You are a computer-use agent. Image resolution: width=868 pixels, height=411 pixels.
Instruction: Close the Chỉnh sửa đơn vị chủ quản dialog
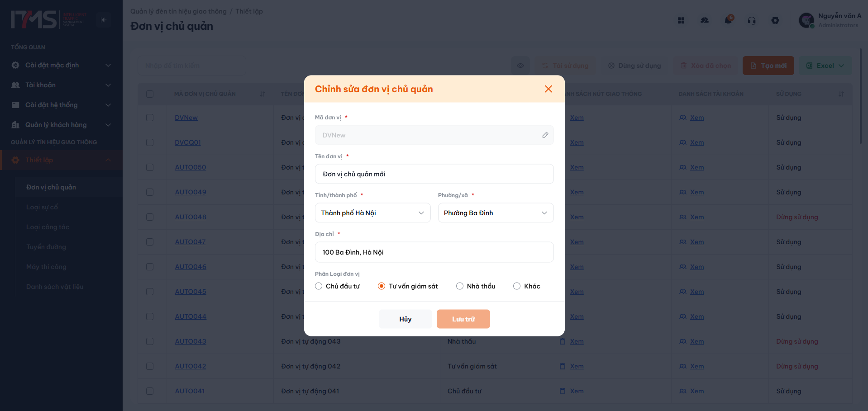pos(548,89)
